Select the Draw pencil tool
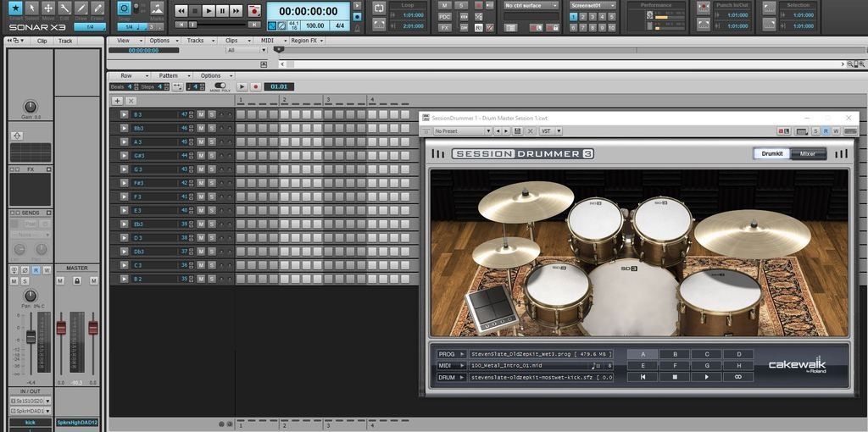 (x=81, y=10)
